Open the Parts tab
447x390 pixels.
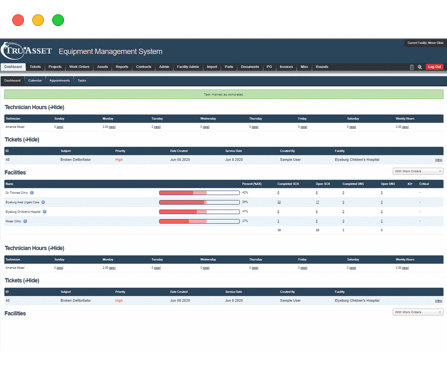click(229, 67)
